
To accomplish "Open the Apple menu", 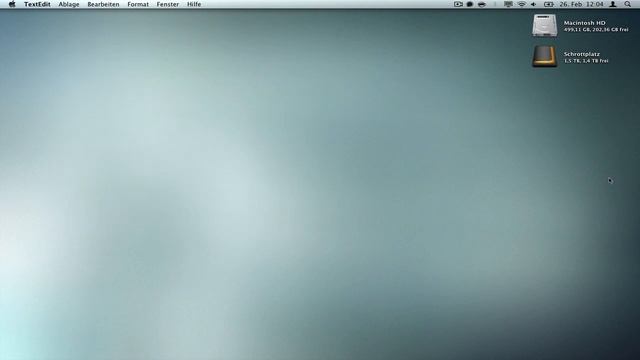I will [12, 4].
